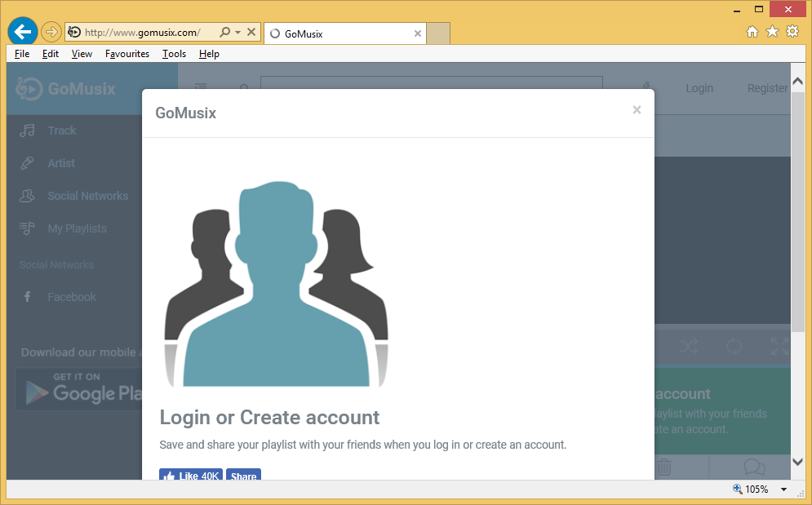
Task: Click the Facebook Share button
Action: pyautogui.click(x=243, y=476)
